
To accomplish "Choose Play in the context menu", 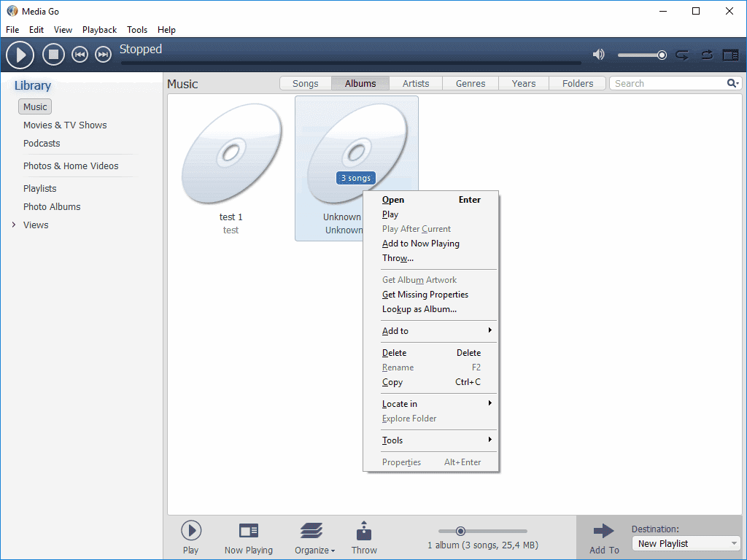I will click(x=430, y=214).
